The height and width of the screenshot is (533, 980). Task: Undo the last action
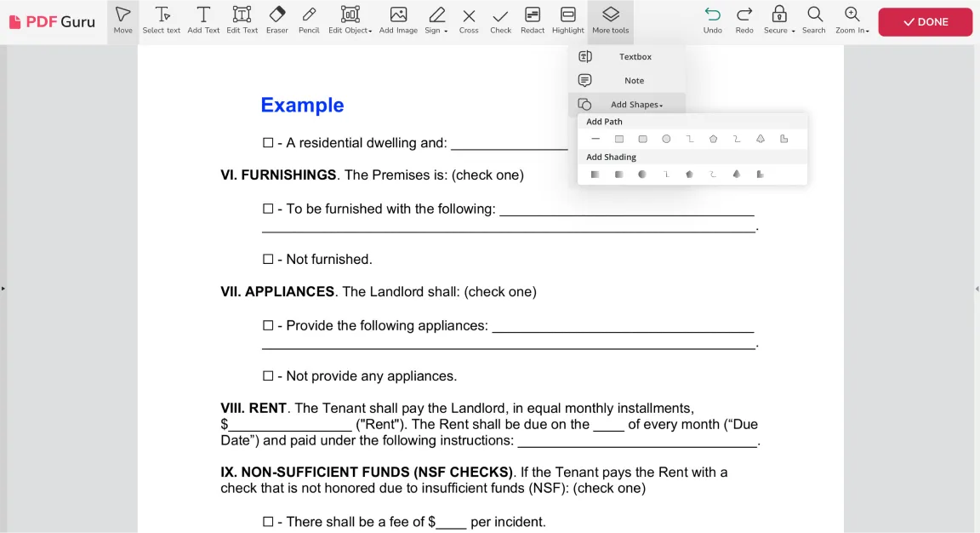(x=713, y=20)
